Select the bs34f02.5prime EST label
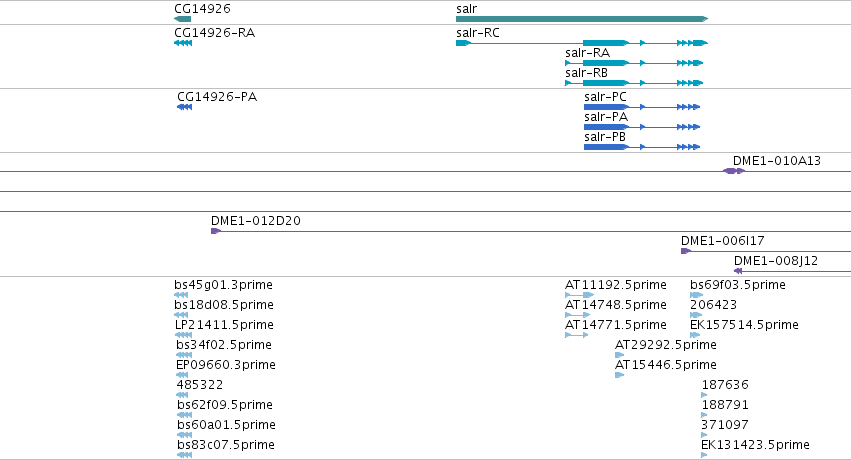851x460 pixels. click(224, 345)
